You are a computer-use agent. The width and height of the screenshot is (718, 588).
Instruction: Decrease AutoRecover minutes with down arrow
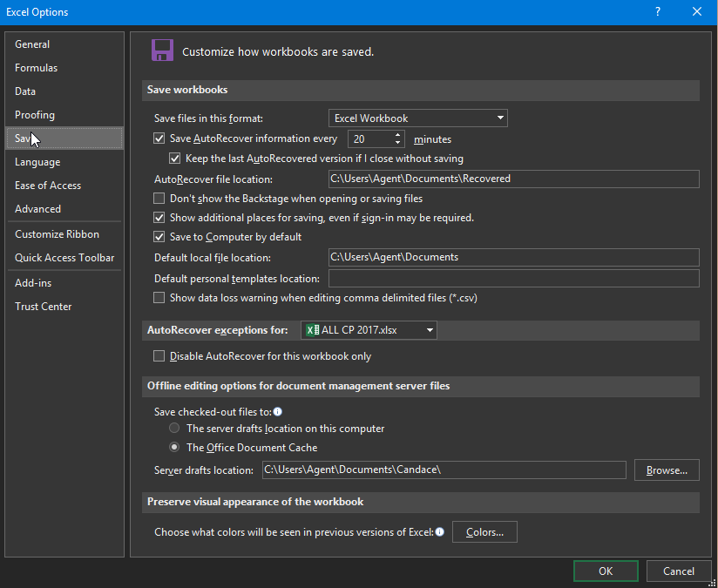click(x=397, y=143)
